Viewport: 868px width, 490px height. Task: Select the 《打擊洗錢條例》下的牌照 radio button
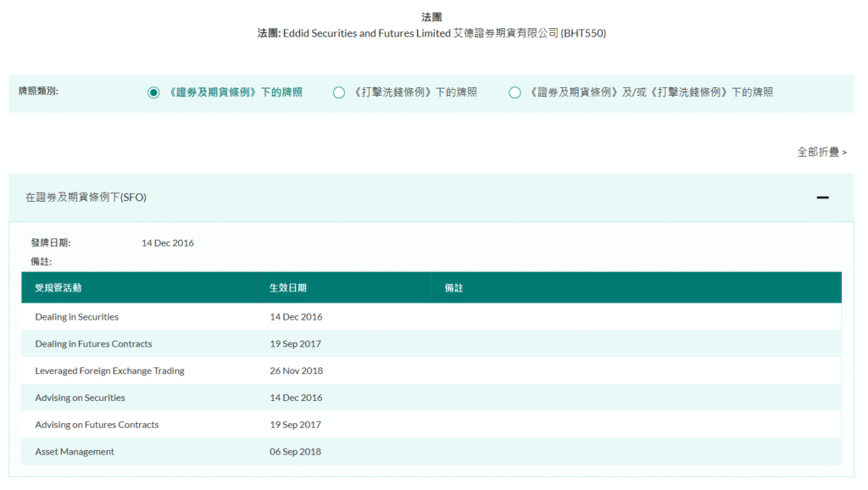tap(339, 92)
